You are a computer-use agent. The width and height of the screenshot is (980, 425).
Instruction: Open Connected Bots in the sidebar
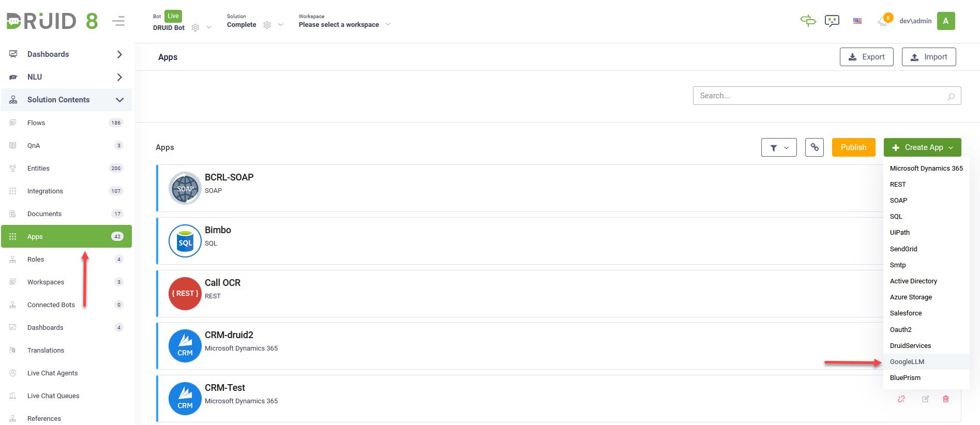pyautogui.click(x=66, y=305)
